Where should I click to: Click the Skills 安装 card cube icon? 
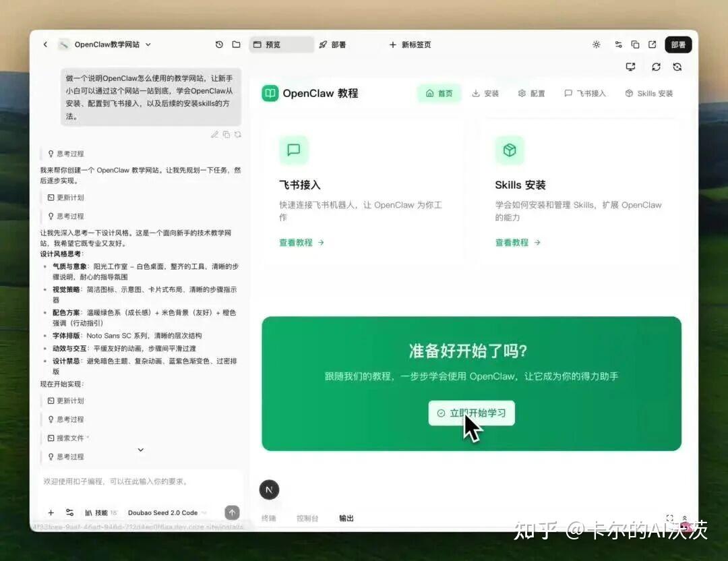click(510, 150)
